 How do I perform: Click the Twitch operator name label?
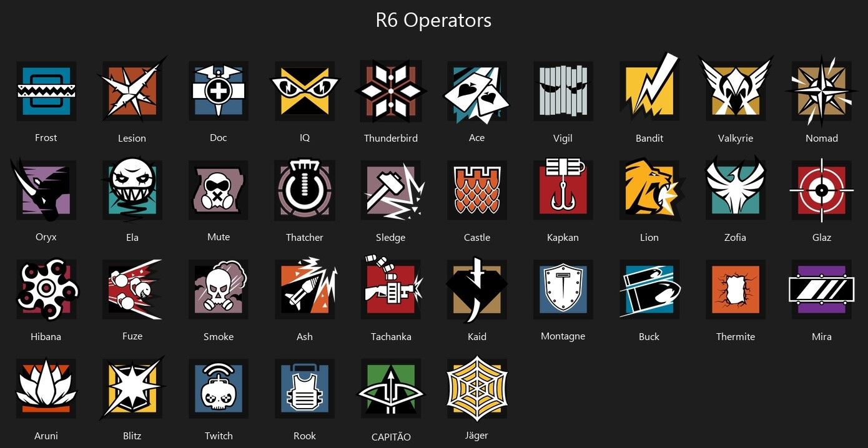pos(219,436)
